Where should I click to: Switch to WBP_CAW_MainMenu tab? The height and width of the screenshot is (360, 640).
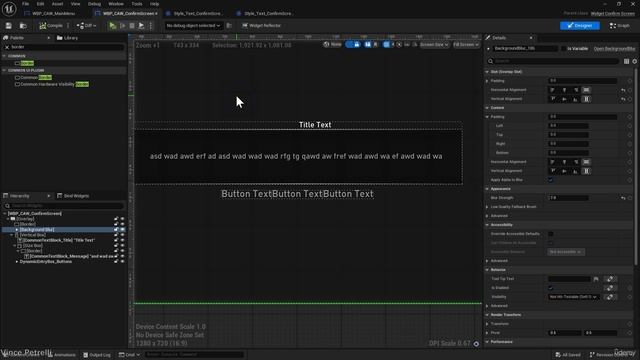click(53, 13)
